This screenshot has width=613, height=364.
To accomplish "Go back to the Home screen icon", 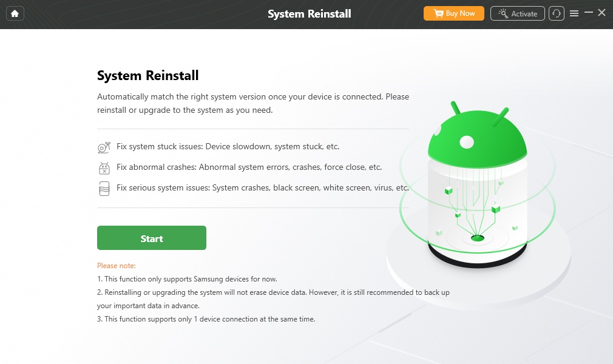I will 15,14.
